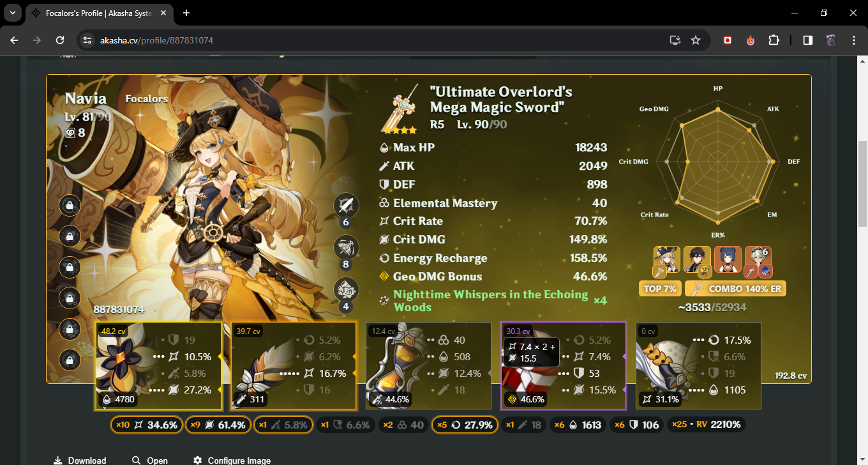This screenshot has width=868, height=465.
Task: Unlock the bottom constellation lock icon
Action: coord(70,360)
